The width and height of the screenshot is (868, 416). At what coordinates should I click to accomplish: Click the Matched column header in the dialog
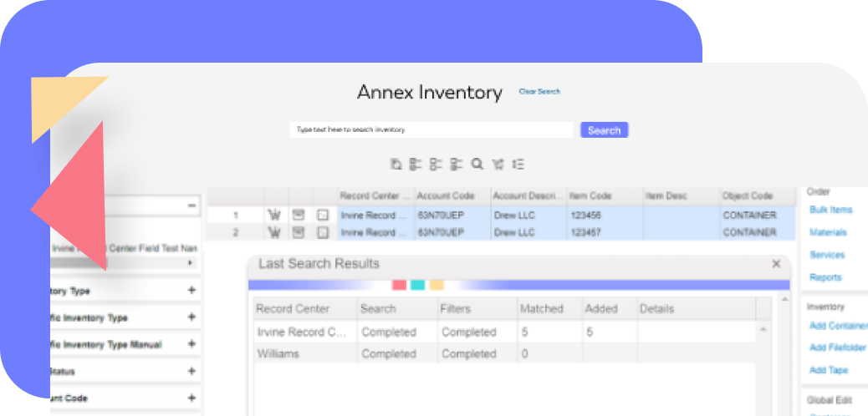tap(549, 309)
